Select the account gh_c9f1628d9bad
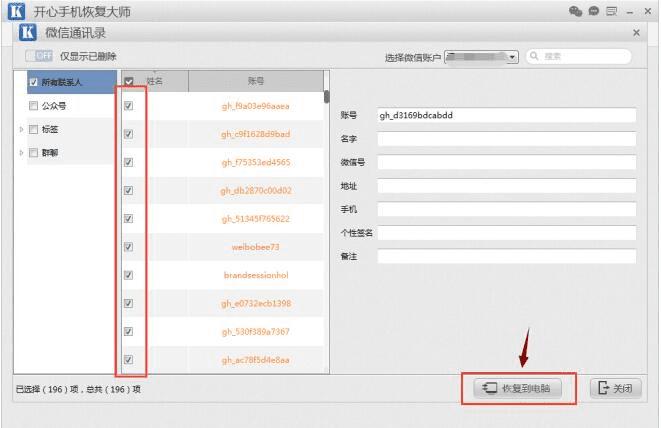This screenshot has width=661, height=428. pyautogui.click(x=255, y=134)
